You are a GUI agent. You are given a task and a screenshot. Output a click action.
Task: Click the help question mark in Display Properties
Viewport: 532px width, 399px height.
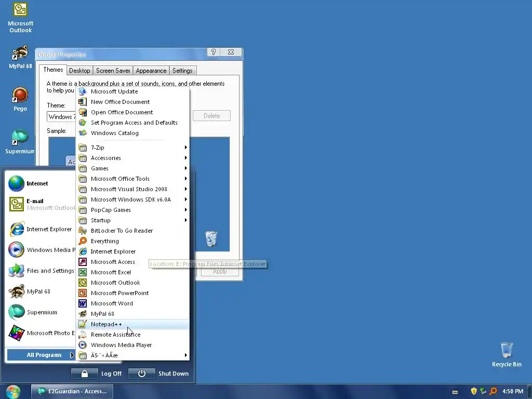coord(214,52)
